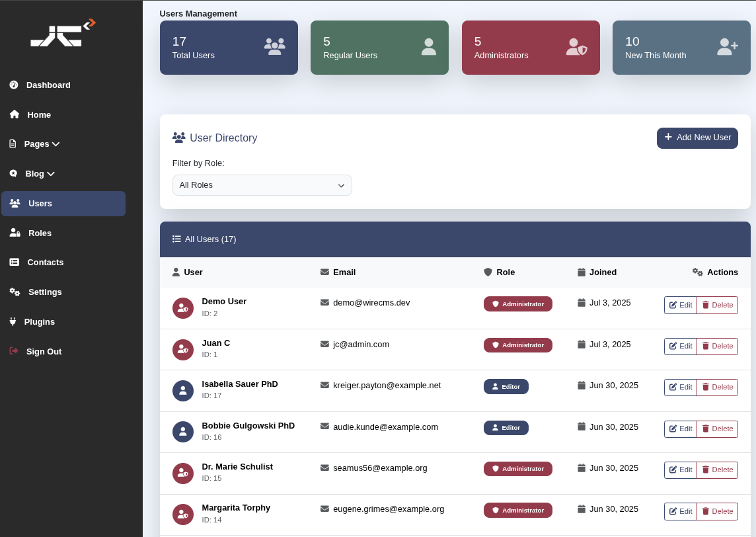Screen dimensions: 756x537
Task: Click the Settings gears icon
Action: [15, 292]
